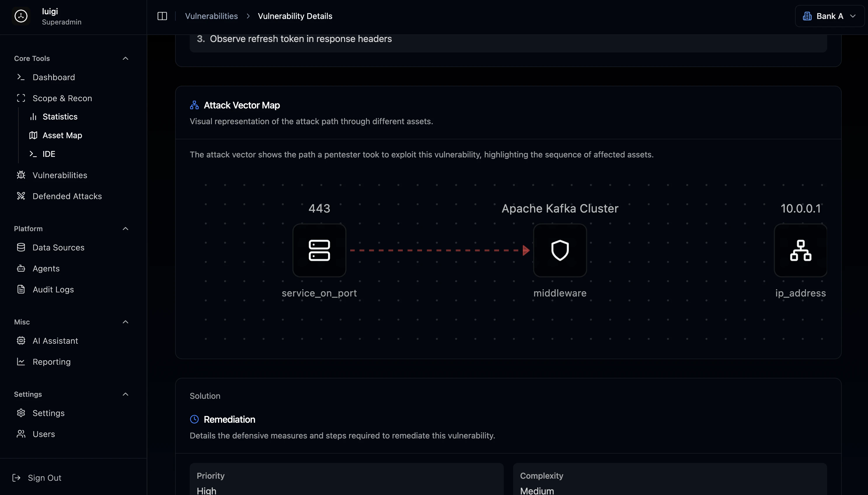Screen dimensions: 868x495
Task: Select the middleware shield node
Action: pyautogui.click(x=560, y=250)
